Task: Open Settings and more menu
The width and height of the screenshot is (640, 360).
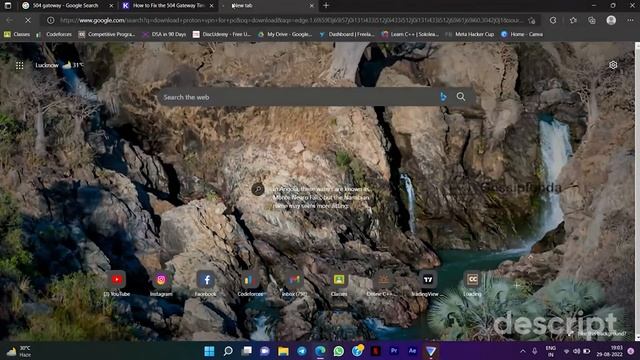Action: [x=630, y=20]
